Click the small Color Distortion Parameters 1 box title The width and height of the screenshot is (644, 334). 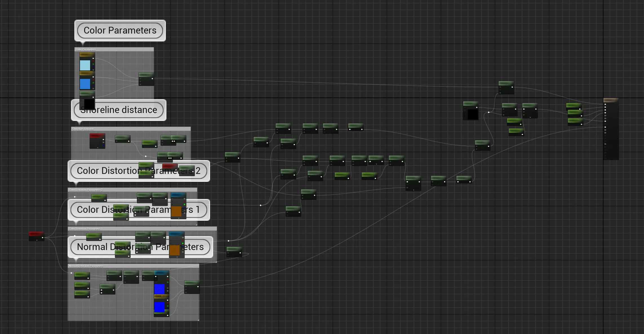(142, 229)
